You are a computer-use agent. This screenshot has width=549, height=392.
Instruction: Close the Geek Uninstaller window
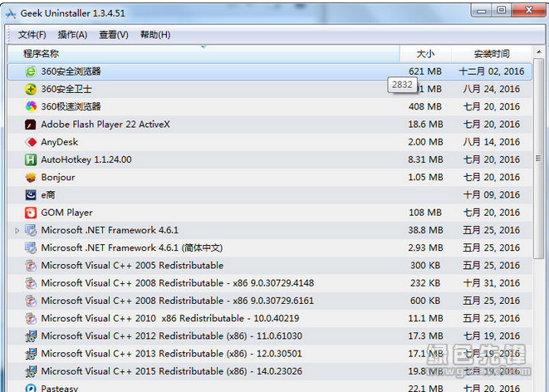[x=529, y=11]
